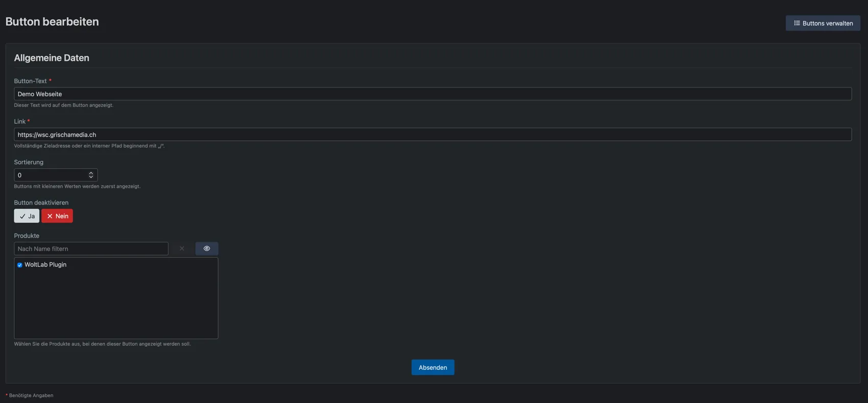The image size is (868, 403).
Task: Open Buttons verwalten list page
Action: click(x=823, y=23)
